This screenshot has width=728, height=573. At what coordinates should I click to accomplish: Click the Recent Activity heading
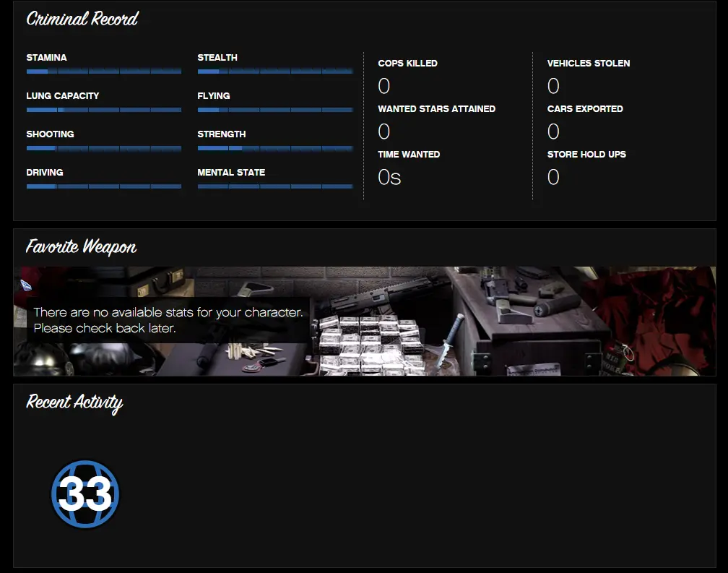(x=74, y=402)
